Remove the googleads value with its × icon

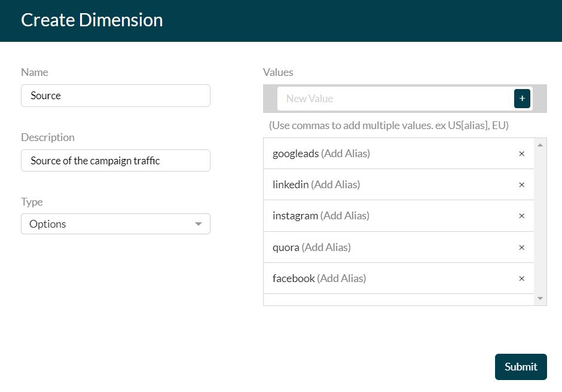coord(521,154)
